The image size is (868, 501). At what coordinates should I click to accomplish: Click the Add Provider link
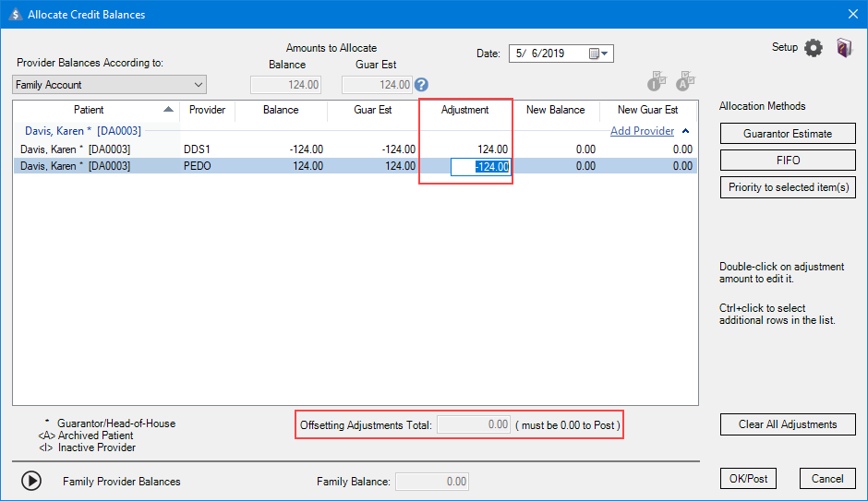642,131
